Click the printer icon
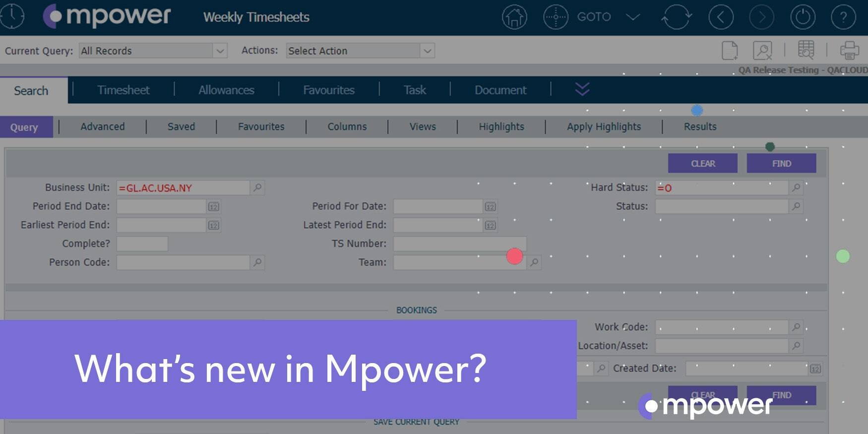 point(849,51)
